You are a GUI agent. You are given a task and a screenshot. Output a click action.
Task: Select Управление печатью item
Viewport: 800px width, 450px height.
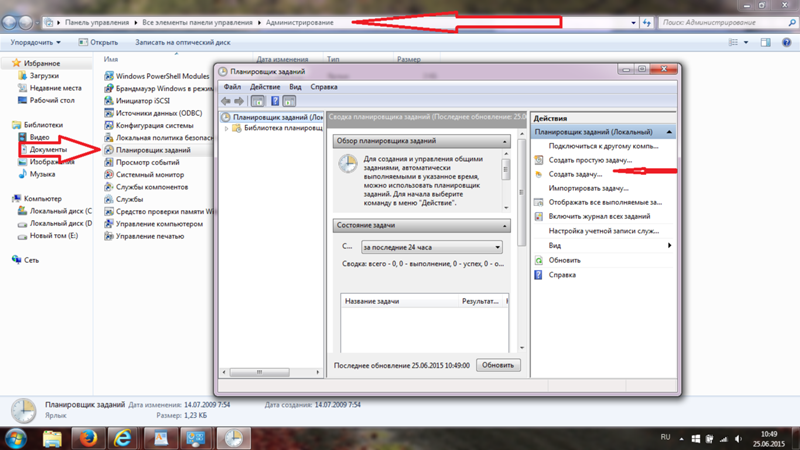pyautogui.click(x=144, y=236)
